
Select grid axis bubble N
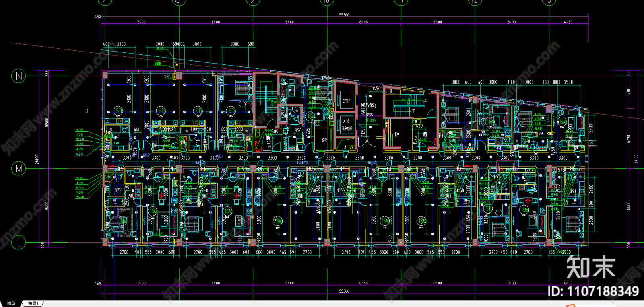tap(19, 76)
